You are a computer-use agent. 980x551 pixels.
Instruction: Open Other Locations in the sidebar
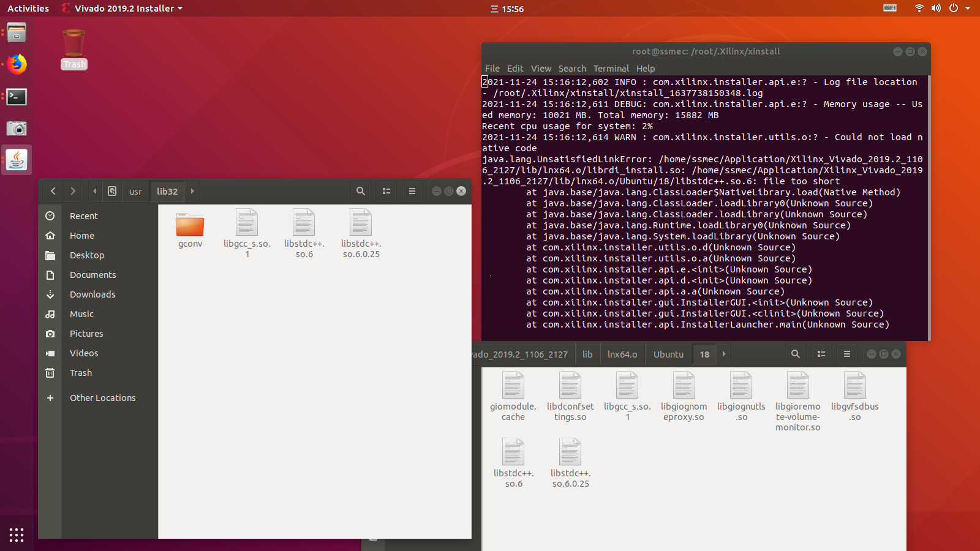pos(102,397)
